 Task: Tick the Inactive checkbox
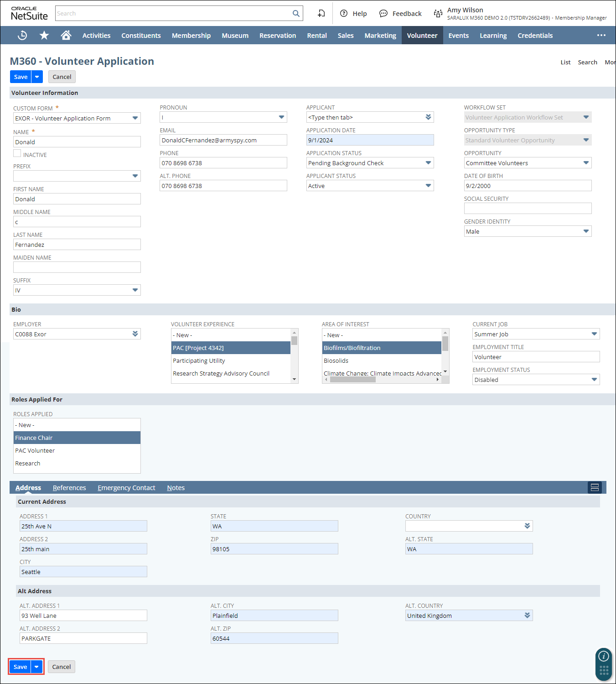(17, 154)
